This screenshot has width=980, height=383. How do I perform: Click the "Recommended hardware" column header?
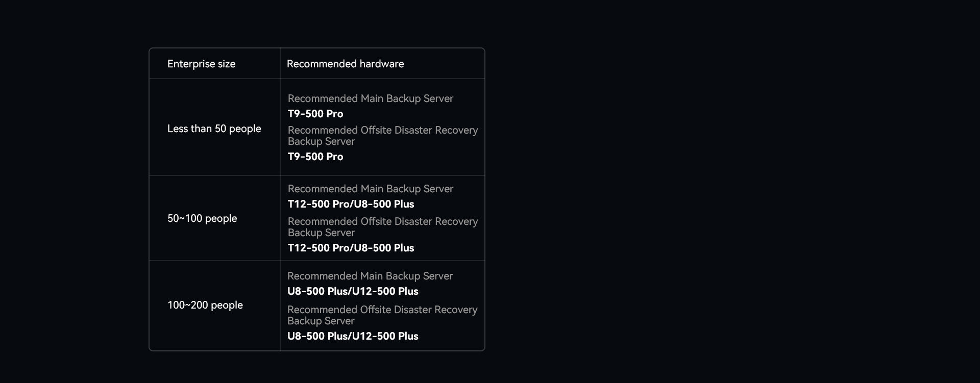[x=345, y=64]
